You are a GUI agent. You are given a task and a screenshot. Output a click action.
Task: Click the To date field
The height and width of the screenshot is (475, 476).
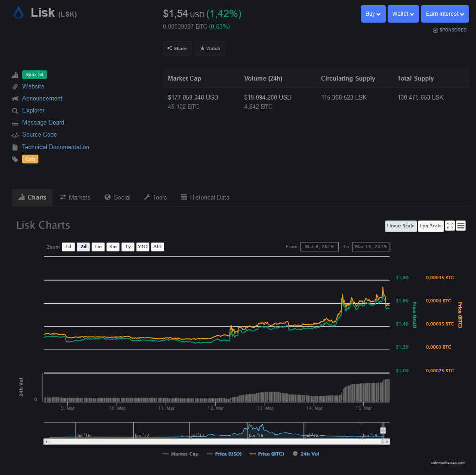coord(371,247)
